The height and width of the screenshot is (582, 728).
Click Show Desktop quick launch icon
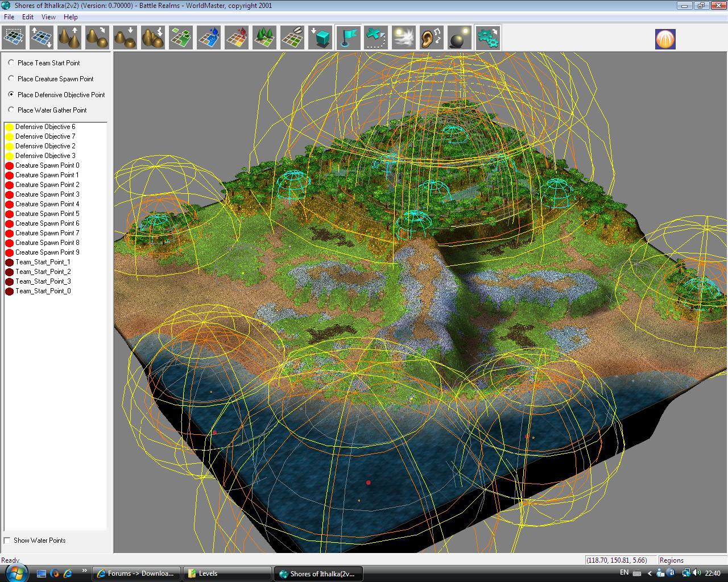point(42,573)
